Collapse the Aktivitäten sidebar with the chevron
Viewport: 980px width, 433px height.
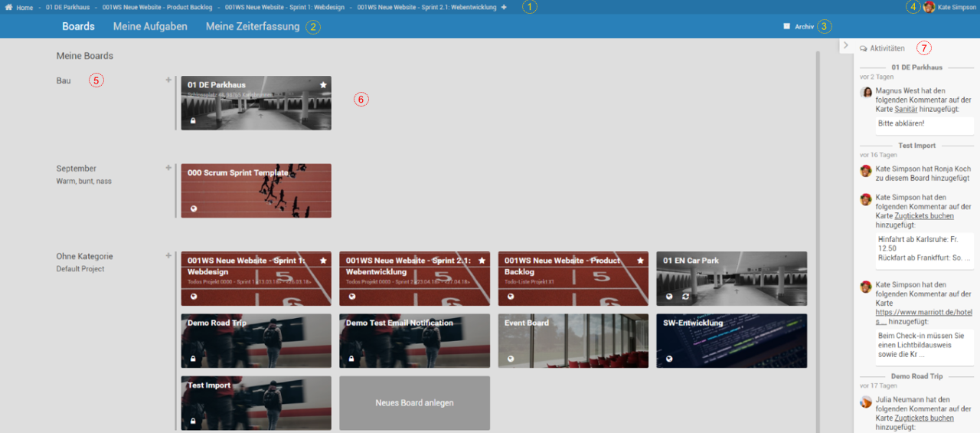coord(845,45)
